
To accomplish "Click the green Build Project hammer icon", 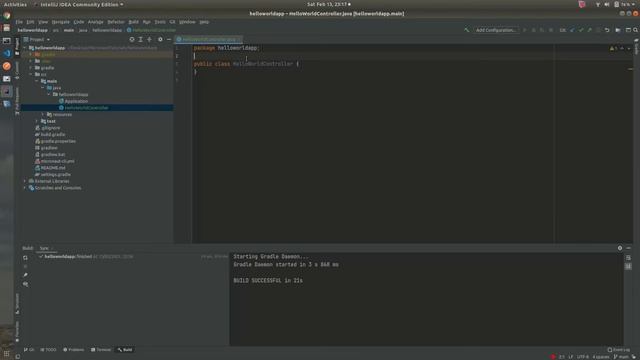I will [x=467, y=30].
